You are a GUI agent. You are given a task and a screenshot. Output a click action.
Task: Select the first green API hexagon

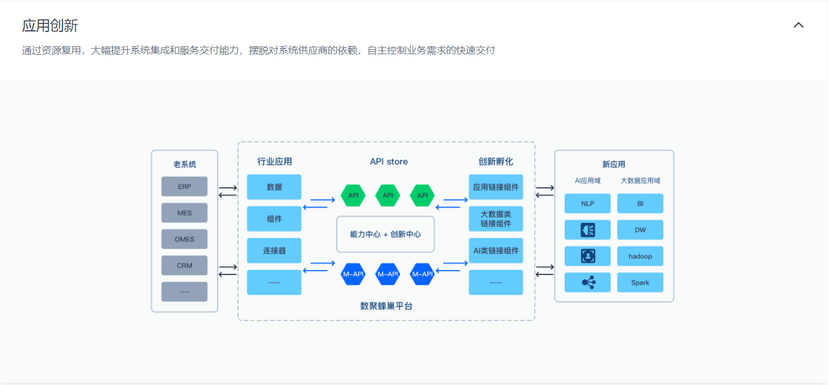(x=353, y=195)
